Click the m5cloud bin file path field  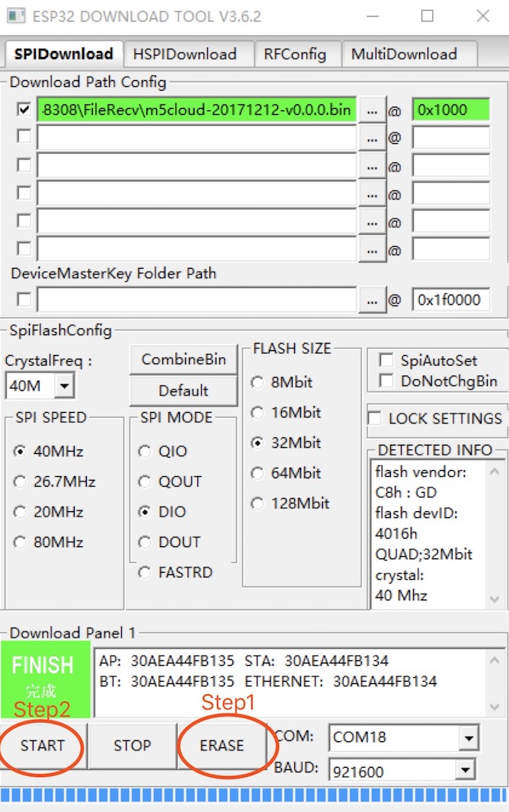point(197,110)
